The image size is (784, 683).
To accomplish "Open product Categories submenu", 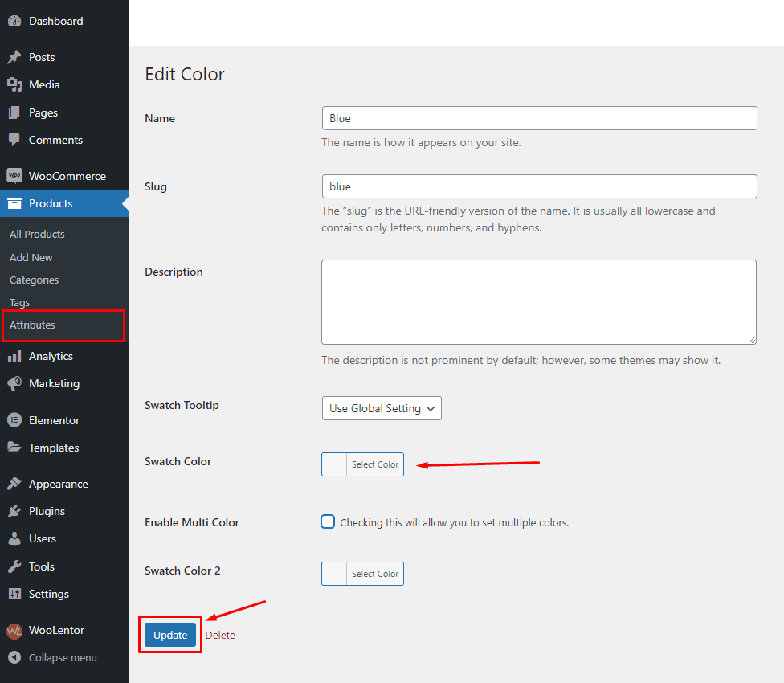I will pos(34,280).
